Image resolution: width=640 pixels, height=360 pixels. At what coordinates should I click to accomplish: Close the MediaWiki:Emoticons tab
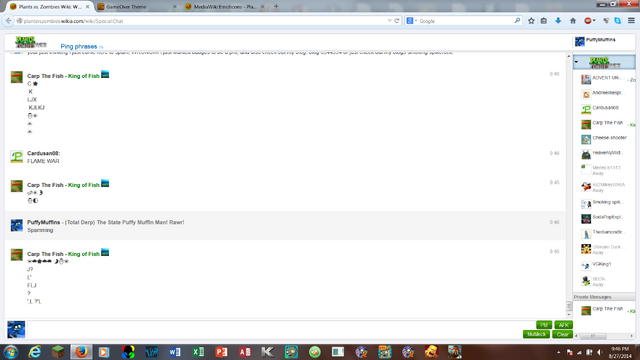[262, 7]
